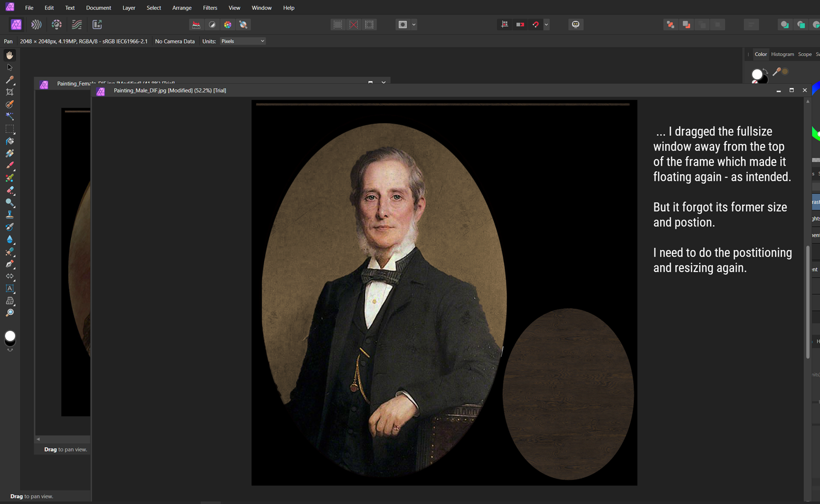
Task: Switch to the Export Persona
Action: [x=97, y=24]
